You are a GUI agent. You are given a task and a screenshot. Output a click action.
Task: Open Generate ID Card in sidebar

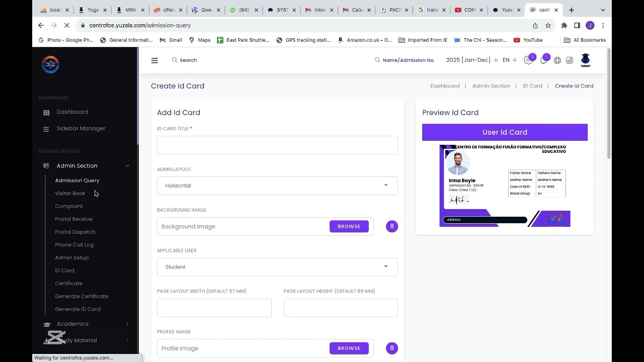[77, 309]
